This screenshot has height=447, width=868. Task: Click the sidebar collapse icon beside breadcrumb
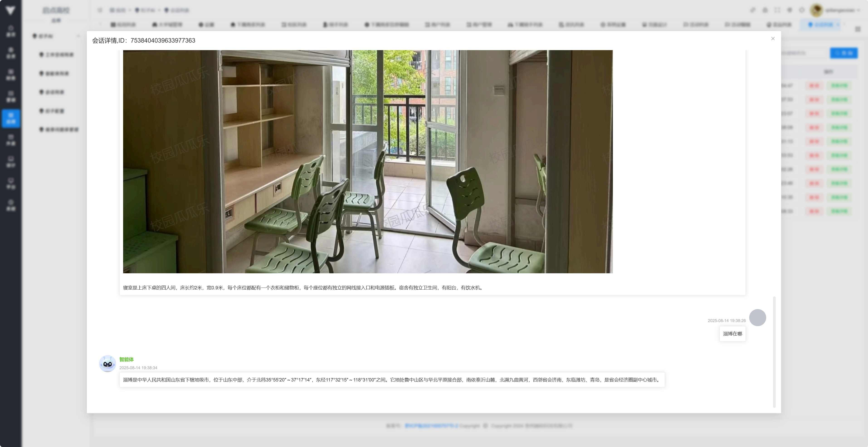coord(100,10)
